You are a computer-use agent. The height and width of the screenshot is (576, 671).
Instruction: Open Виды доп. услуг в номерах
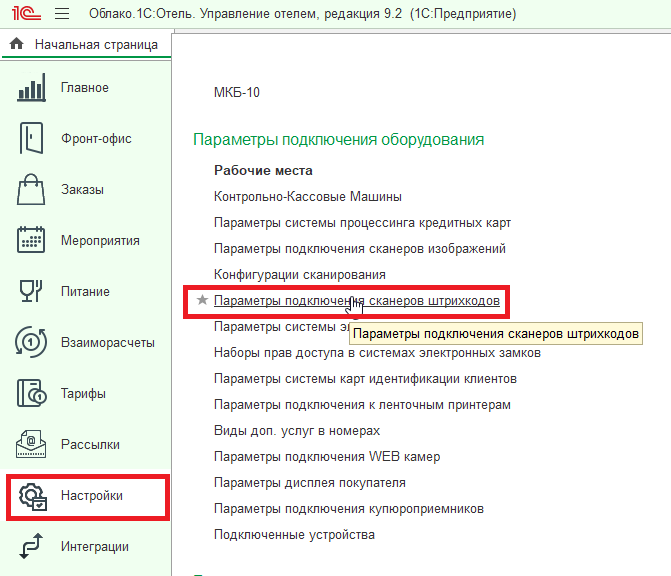coord(297,431)
